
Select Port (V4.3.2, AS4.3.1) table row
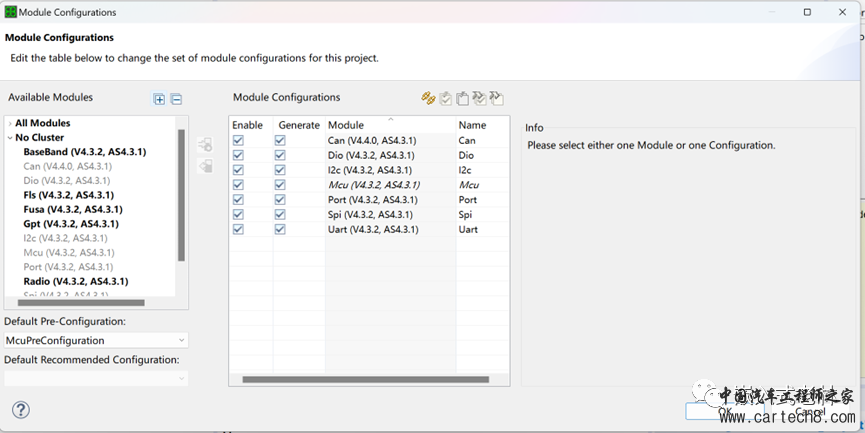point(369,200)
